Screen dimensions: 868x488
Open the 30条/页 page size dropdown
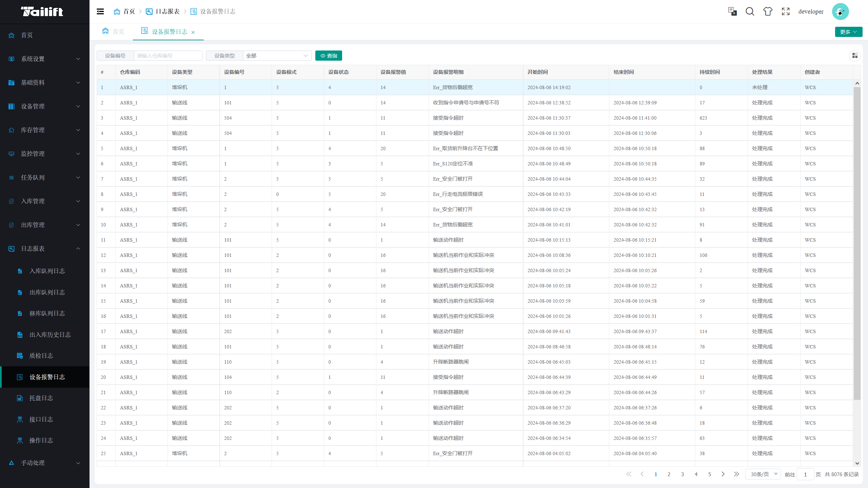[x=763, y=474]
